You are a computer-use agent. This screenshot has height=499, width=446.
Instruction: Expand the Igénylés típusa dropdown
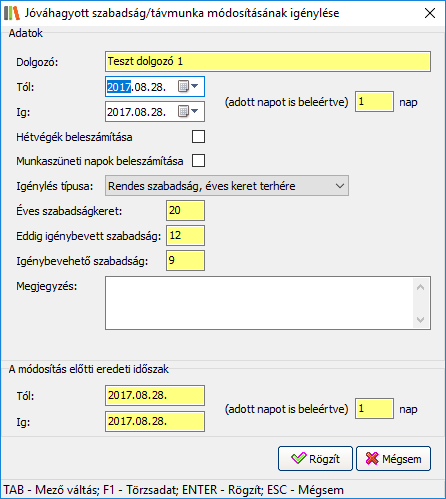coord(227,185)
